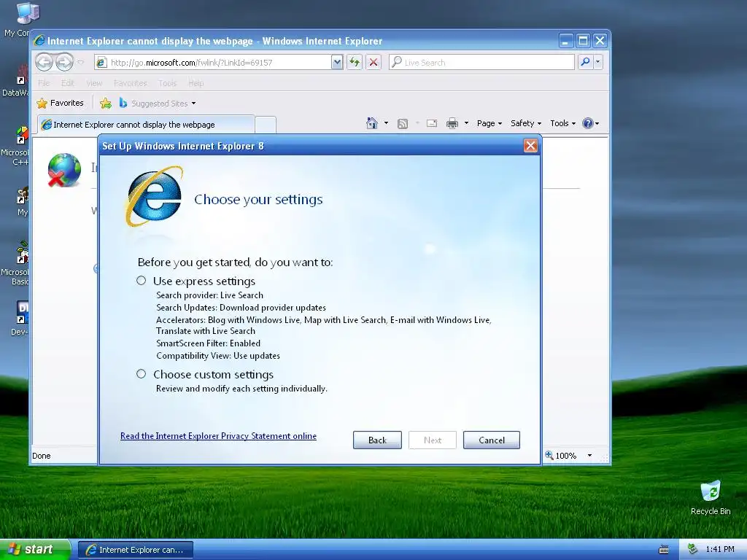
Task: Click the 1:41 PM system clock
Action: coord(720,550)
